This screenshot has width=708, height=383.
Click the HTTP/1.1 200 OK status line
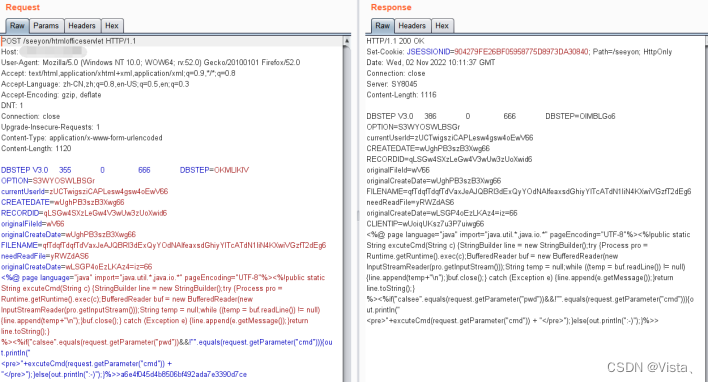click(396, 41)
